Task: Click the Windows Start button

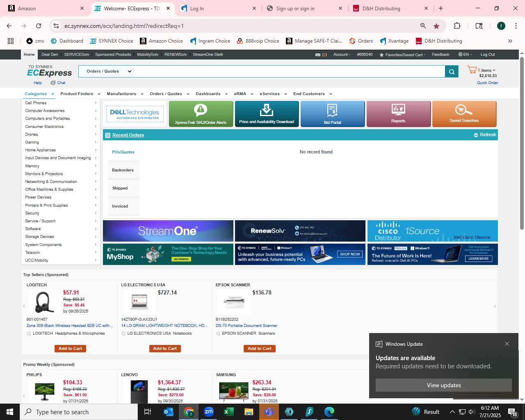Action: click(x=10, y=412)
